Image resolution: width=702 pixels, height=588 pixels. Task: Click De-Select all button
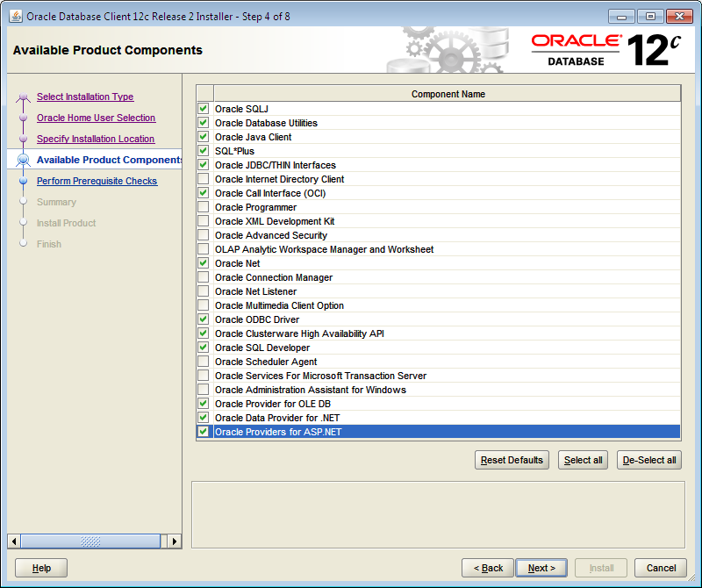tap(648, 459)
